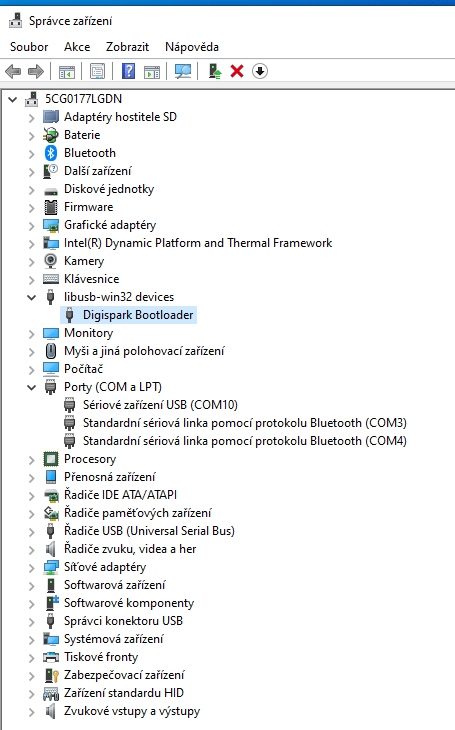Click the down-arrow disable device icon
Viewport: 455px width, 730px height.
click(260, 71)
